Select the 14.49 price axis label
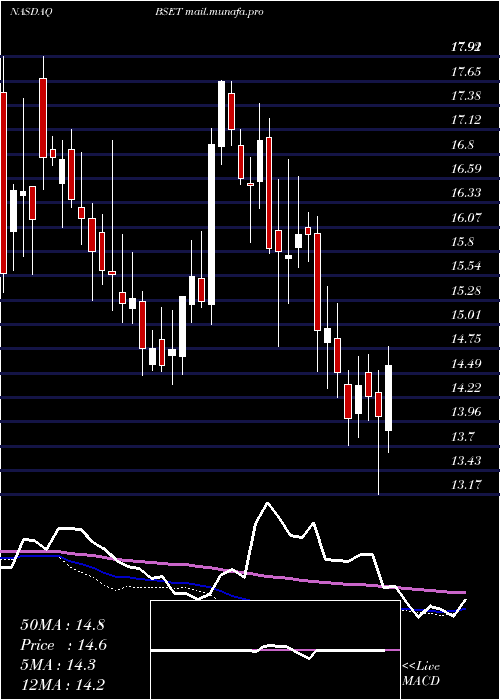 (466, 363)
